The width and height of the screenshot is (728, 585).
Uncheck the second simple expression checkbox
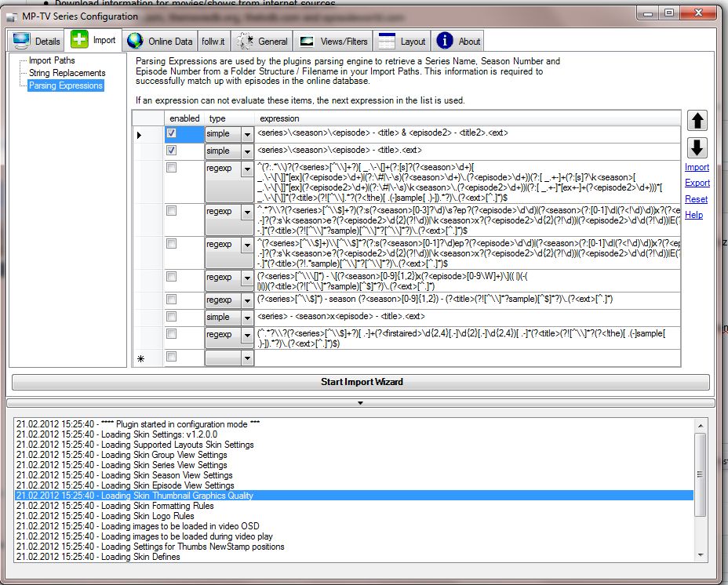coord(171,151)
